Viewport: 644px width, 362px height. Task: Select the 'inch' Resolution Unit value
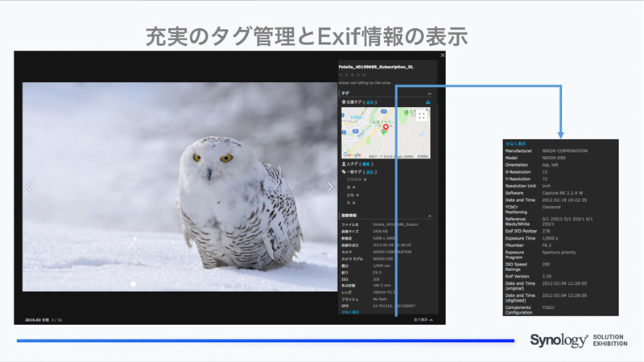(x=547, y=186)
